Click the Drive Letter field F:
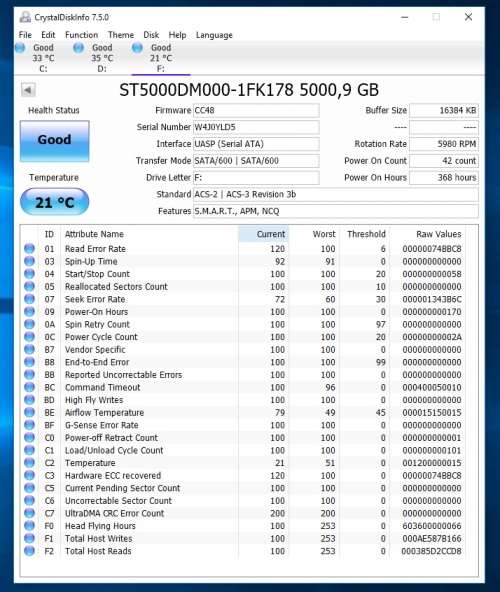The width and height of the screenshot is (500, 592). [x=256, y=177]
